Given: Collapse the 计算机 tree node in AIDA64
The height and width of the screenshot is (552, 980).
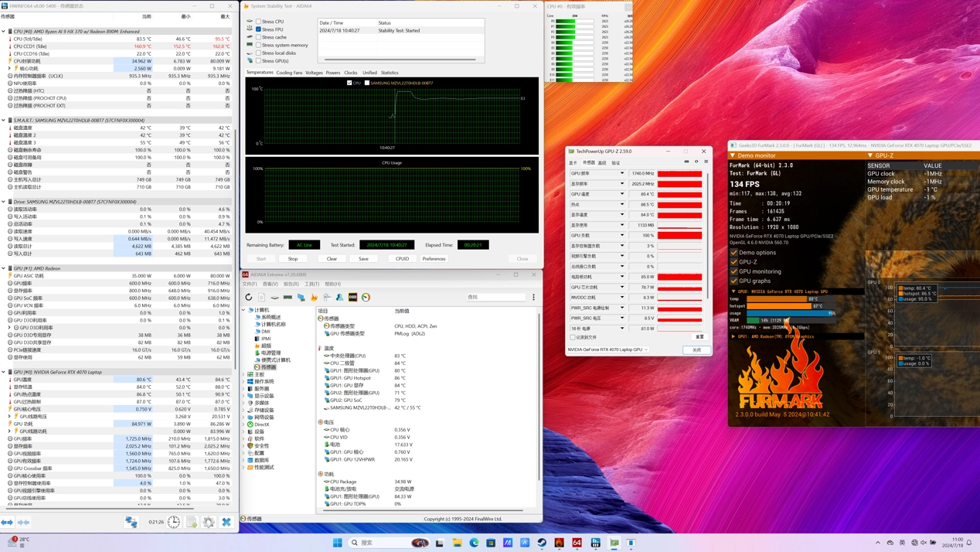Looking at the screenshot, I should tap(244, 310).
